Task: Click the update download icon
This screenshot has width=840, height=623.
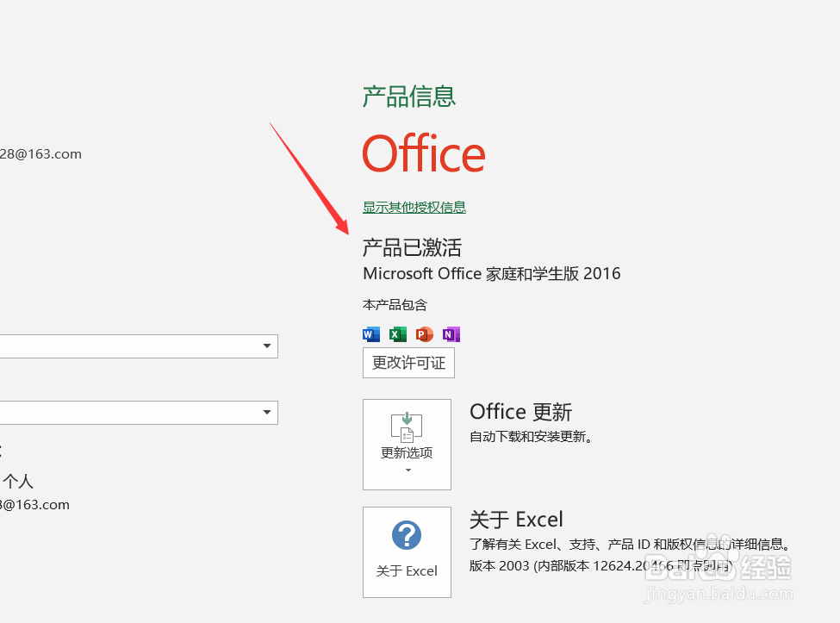Action: click(x=407, y=427)
